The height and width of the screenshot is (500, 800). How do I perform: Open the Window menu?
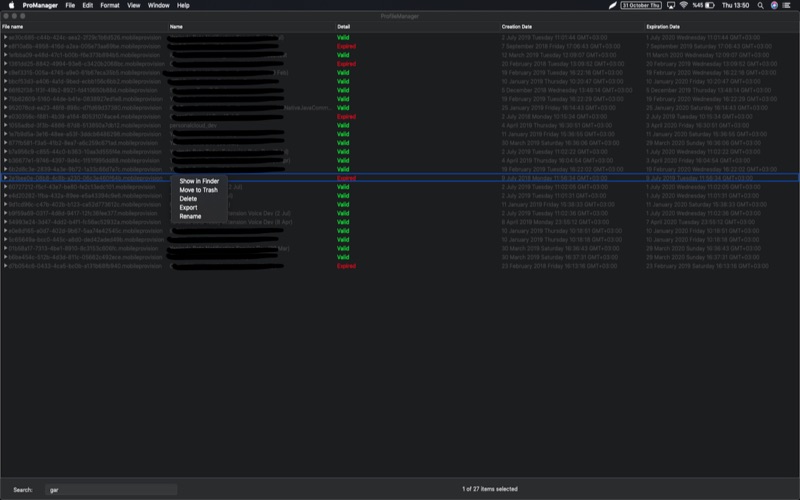coord(159,5)
